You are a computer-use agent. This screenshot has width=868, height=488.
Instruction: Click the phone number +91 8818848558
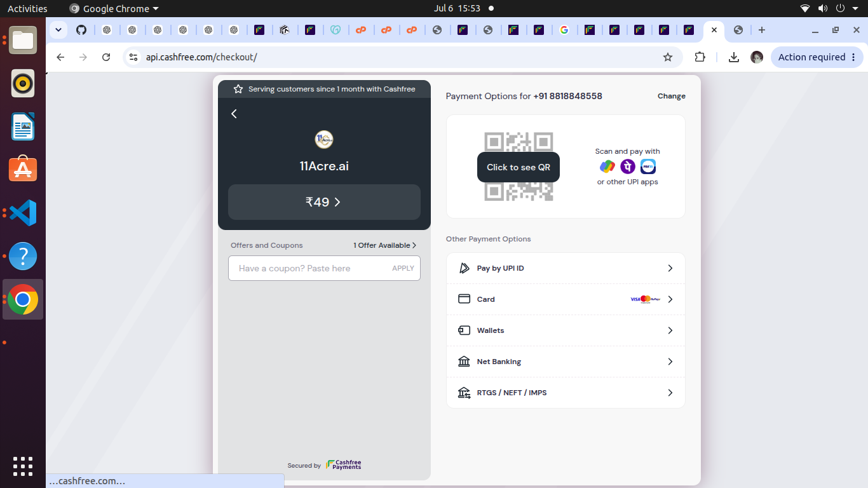567,97
